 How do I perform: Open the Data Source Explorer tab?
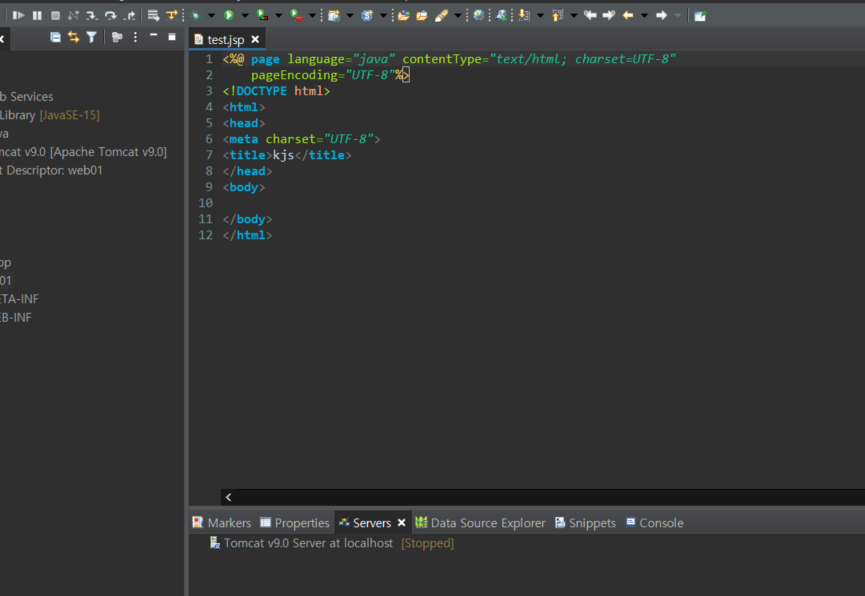tap(480, 523)
